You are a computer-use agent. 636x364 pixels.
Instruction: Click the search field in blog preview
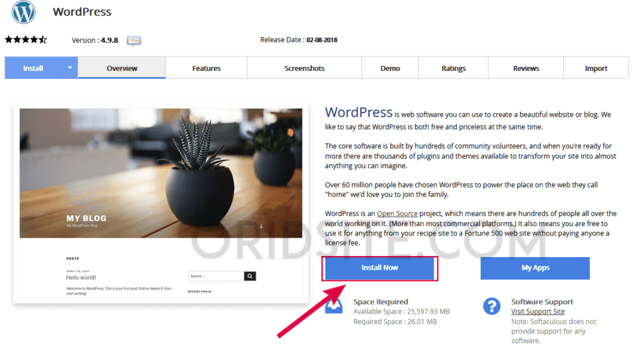pos(216,276)
